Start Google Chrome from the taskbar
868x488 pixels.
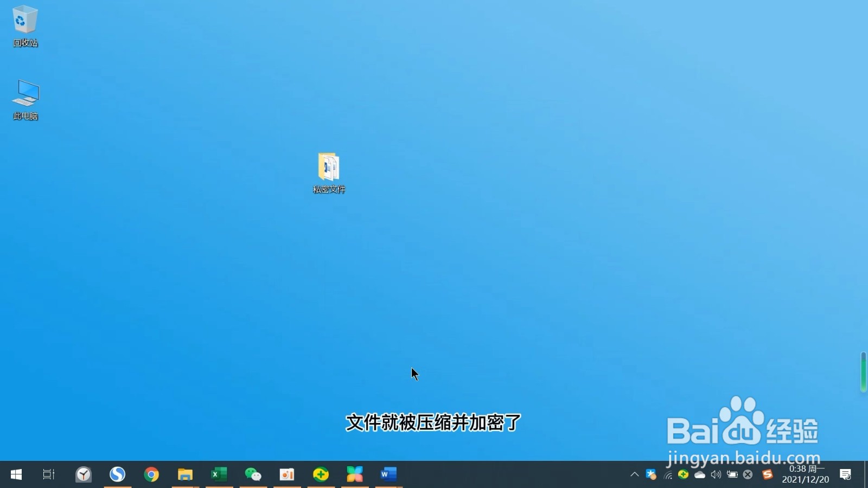(x=151, y=474)
